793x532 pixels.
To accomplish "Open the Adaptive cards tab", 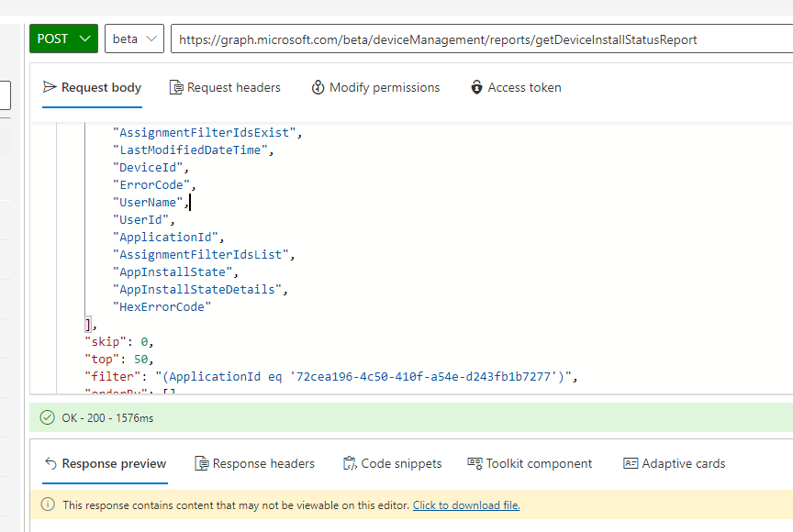I will pyautogui.click(x=675, y=463).
